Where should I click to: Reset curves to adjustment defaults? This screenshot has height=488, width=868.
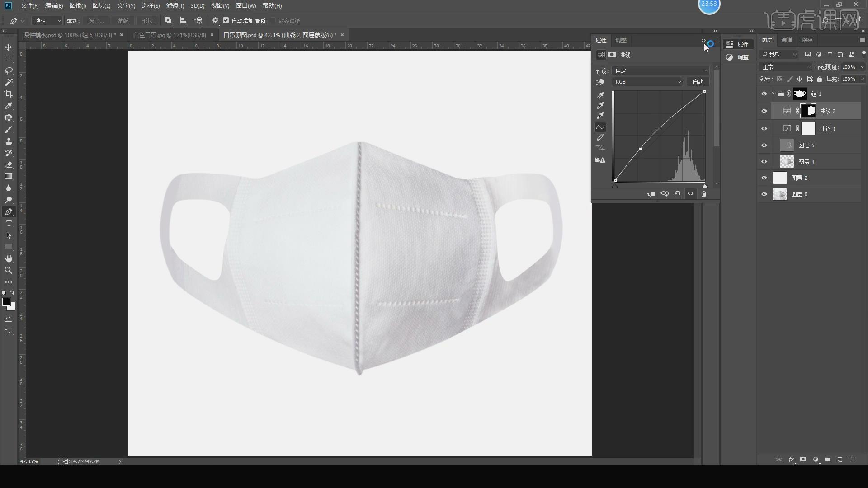[x=678, y=194]
